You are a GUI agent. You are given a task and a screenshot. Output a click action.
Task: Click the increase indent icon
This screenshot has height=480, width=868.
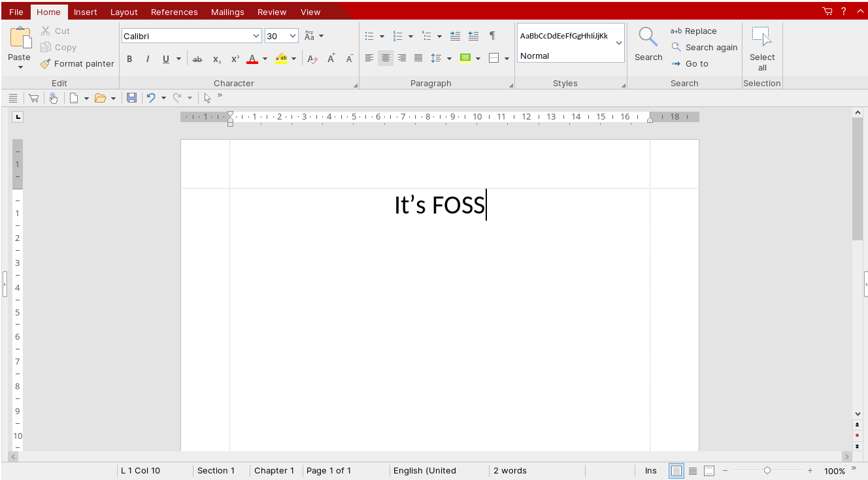point(474,36)
